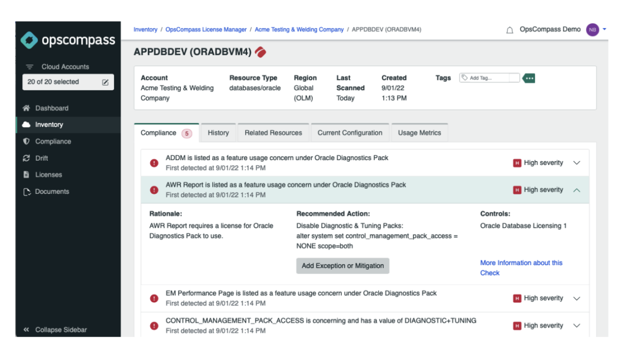Switch to the History tab

218,133
